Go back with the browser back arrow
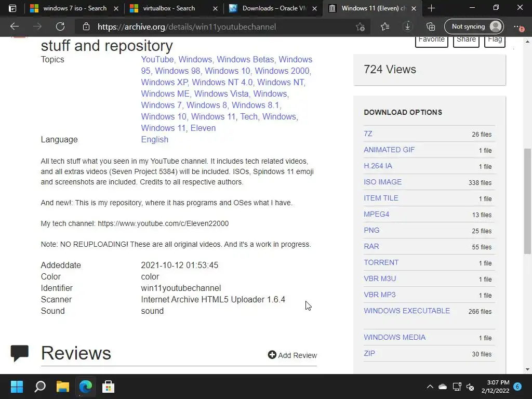Image resolution: width=532 pixels, height=399 pixels. [x=14, y=26]
